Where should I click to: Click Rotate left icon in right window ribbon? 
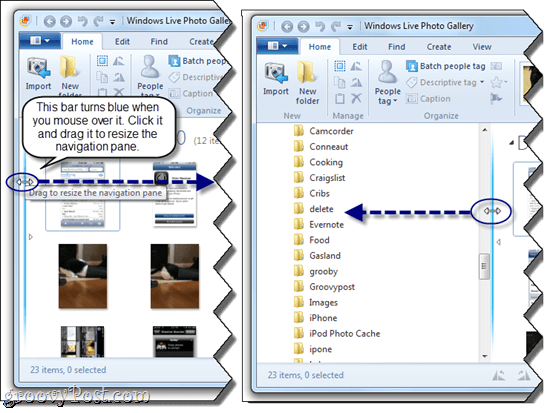pos(356,66)
